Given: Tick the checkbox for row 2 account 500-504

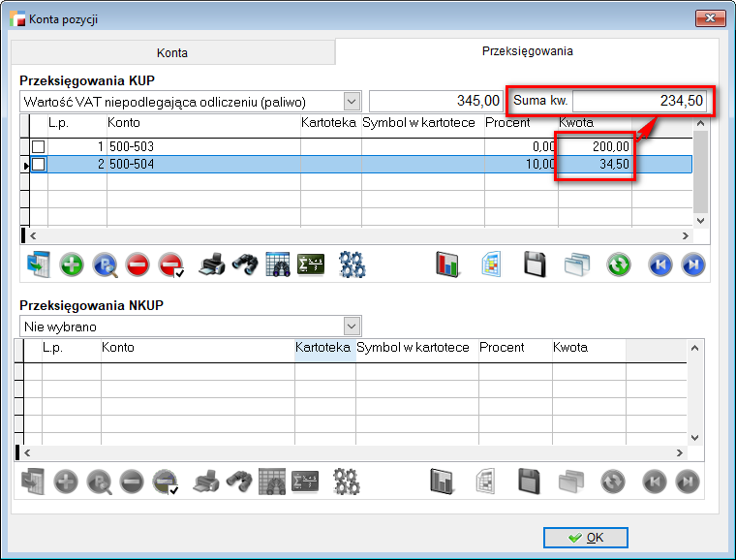Looking at the screenshot, I should pyautogui.click(x=39, y=165).
